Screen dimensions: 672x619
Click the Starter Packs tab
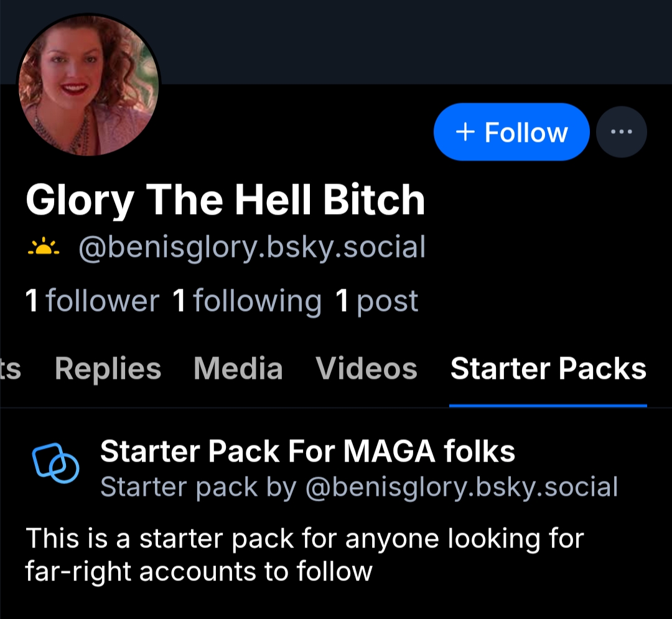tap(548, 369)
